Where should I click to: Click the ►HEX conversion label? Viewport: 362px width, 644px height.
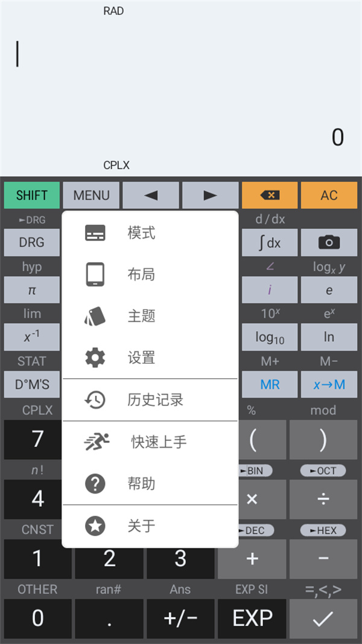[x=323, y=530]
